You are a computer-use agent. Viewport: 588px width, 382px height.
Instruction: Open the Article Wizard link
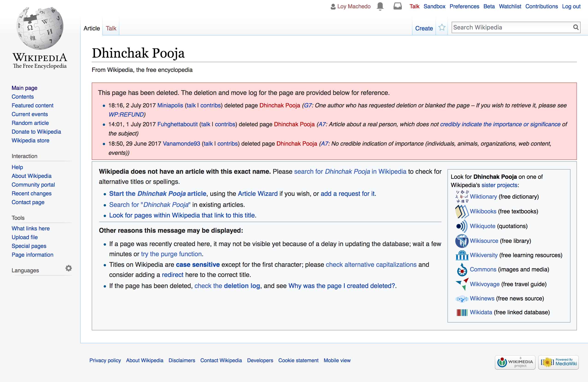pyautogui.click(x=258, y=194)
